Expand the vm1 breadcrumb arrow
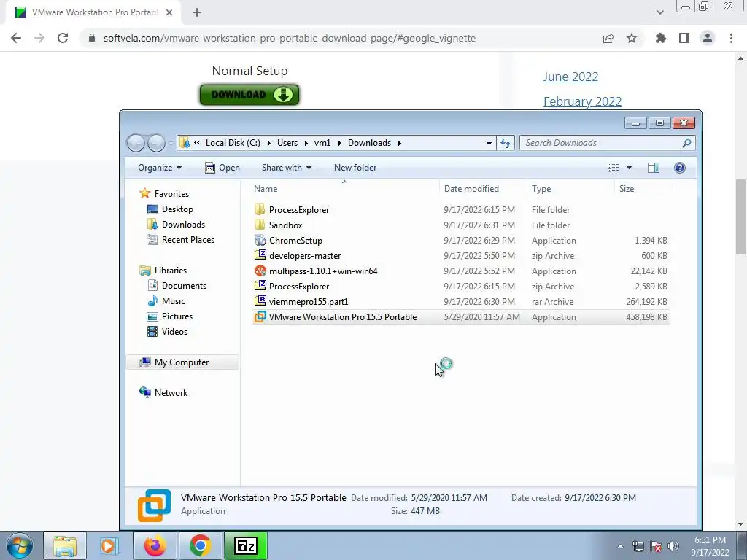This screenshot has height=560, width=747. click(340, 143)
